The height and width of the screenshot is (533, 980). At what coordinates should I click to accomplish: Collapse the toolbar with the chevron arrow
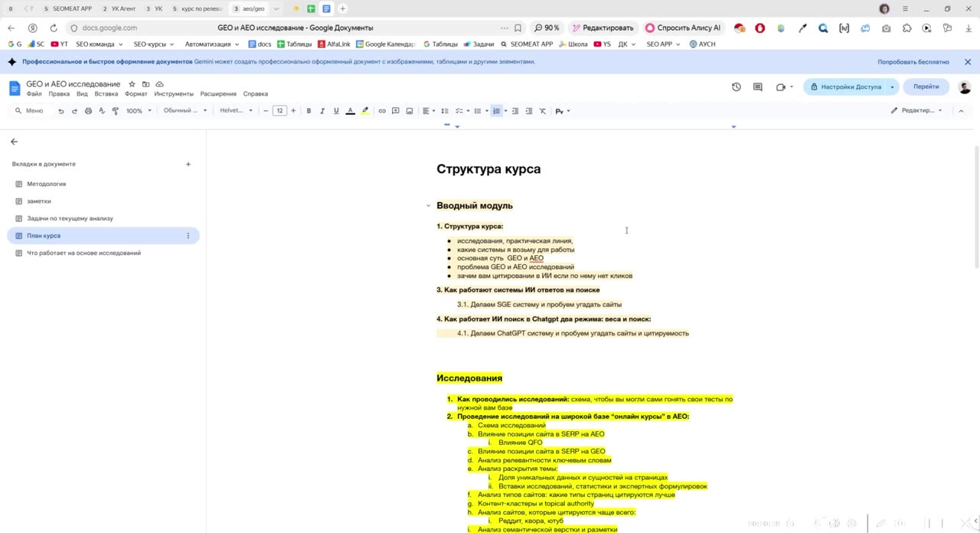[961, 111]
